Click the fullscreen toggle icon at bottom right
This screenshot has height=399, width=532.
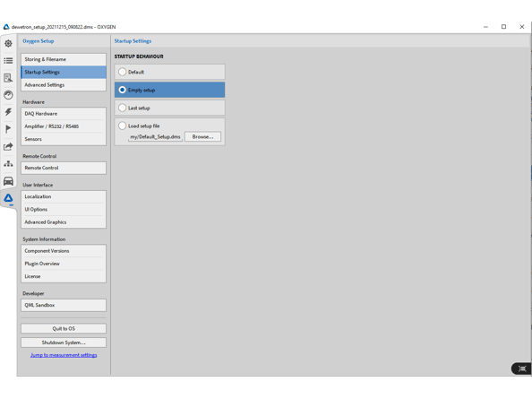(x=521, y=369)
